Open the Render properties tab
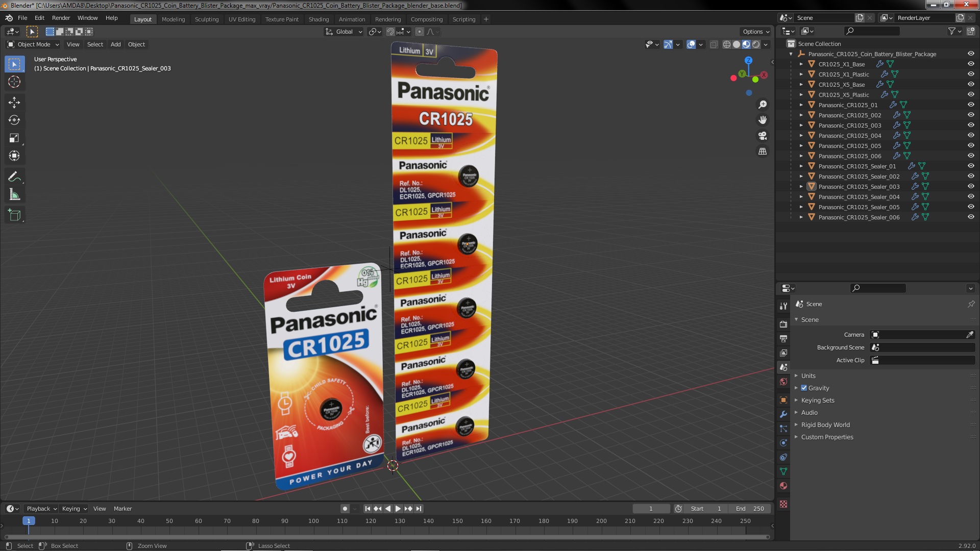 [783, 324]
